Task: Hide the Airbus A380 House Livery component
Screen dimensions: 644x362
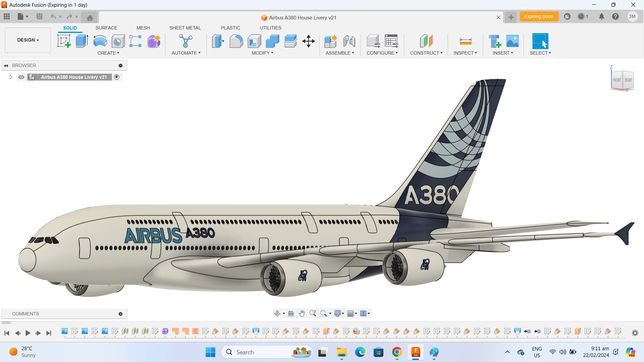Action: coord(21,77)
